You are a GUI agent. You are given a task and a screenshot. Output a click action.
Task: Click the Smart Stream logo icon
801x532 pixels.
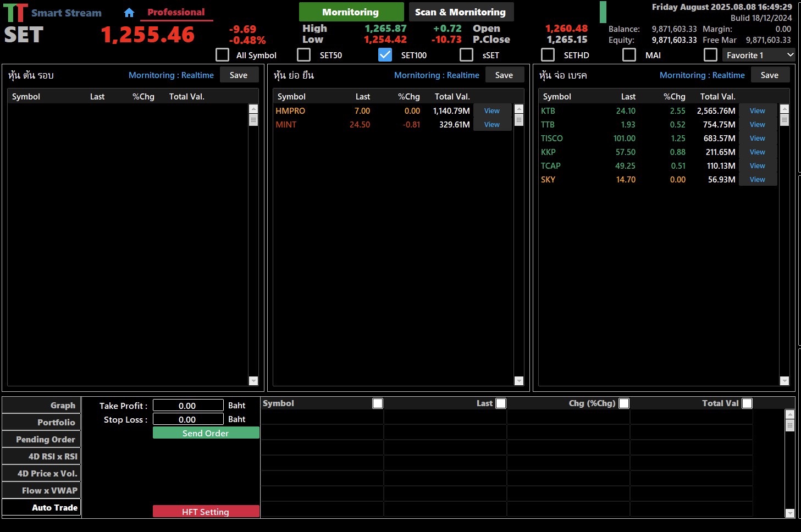pos(15,13)
